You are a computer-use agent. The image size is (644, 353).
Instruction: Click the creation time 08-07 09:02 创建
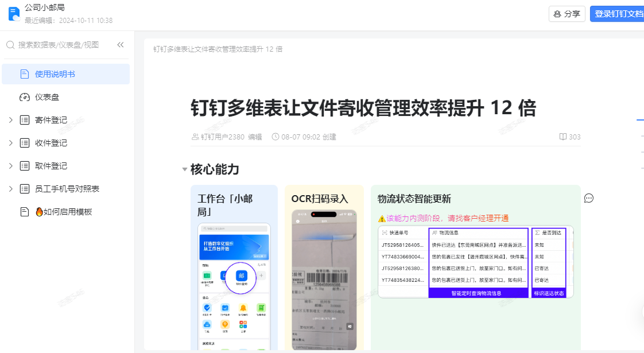pyautogui.click(x=309, y=137)
